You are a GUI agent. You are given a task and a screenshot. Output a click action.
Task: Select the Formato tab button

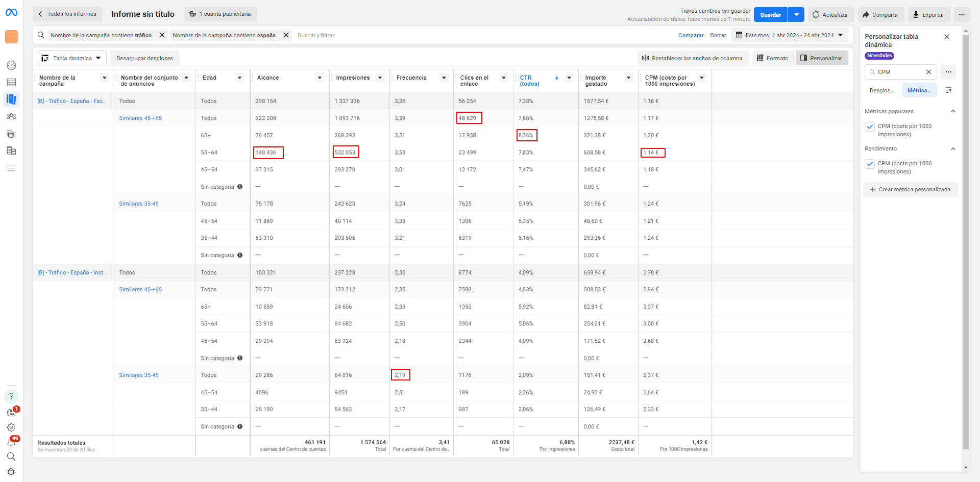coord(772,58)
